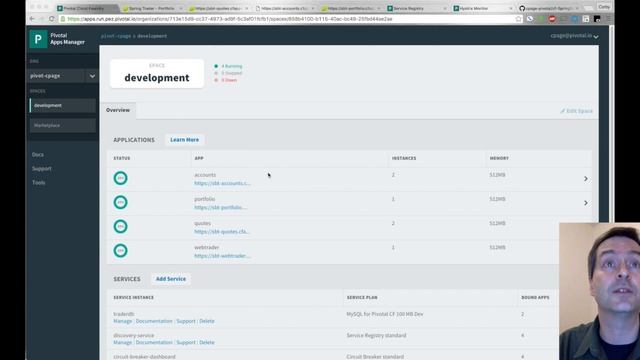Click the pivot-cpage breadcrumb link
Viewport: 640px width, 360px height.
pyautogui.click(x=116, y=36)
